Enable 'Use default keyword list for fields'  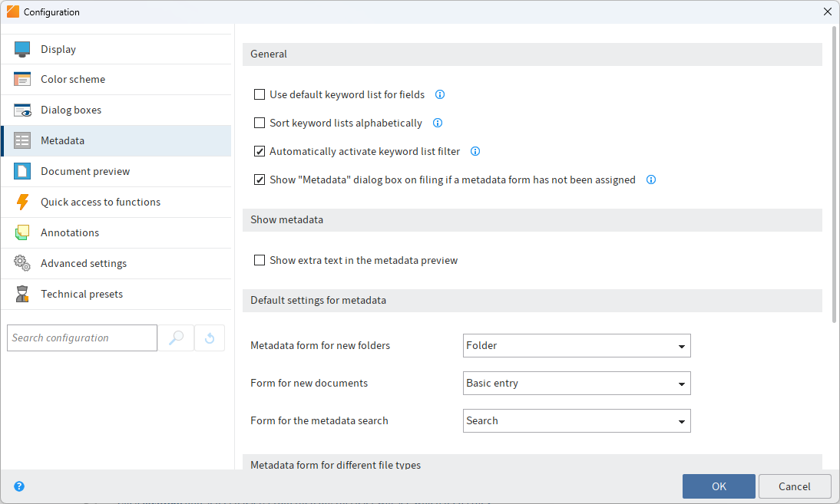pos(260,94)
